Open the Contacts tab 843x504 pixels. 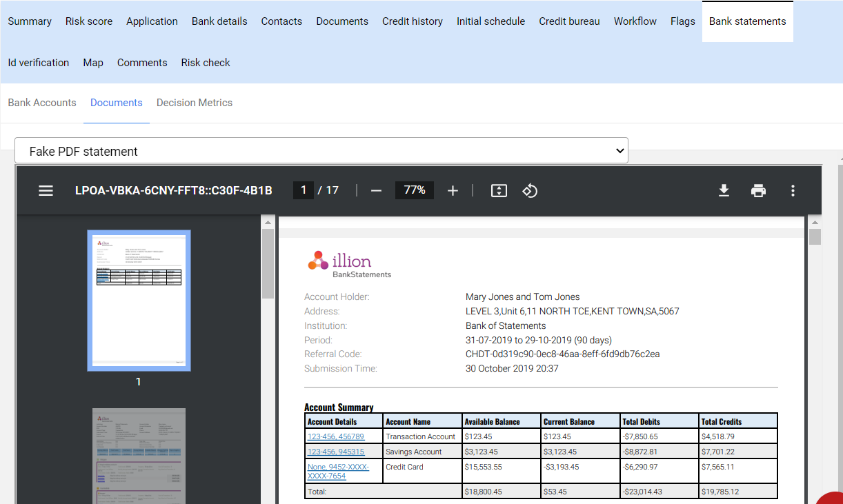coord(281,21)
